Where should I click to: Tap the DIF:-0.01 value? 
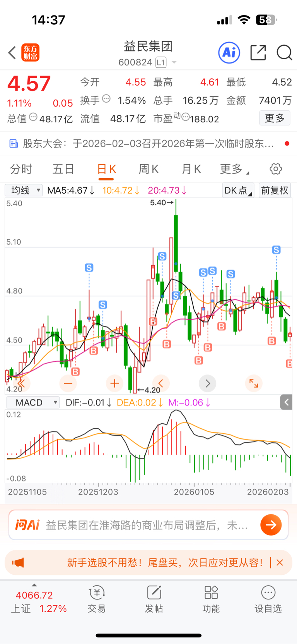pos(89,402)
